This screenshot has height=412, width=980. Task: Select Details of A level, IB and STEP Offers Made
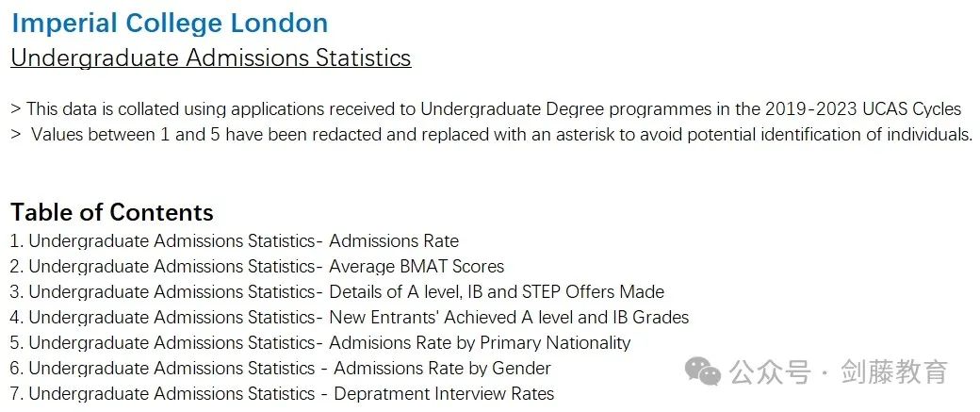[337, 292]
